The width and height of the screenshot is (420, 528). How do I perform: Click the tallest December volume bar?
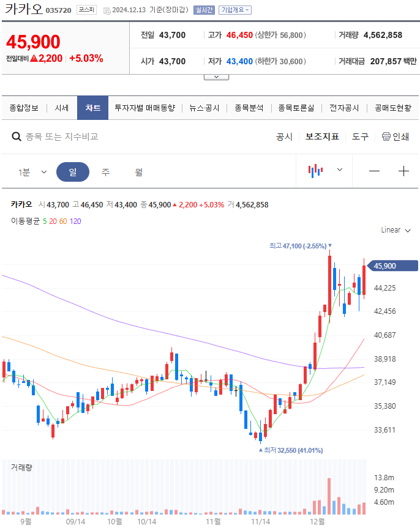coord(329,496)
